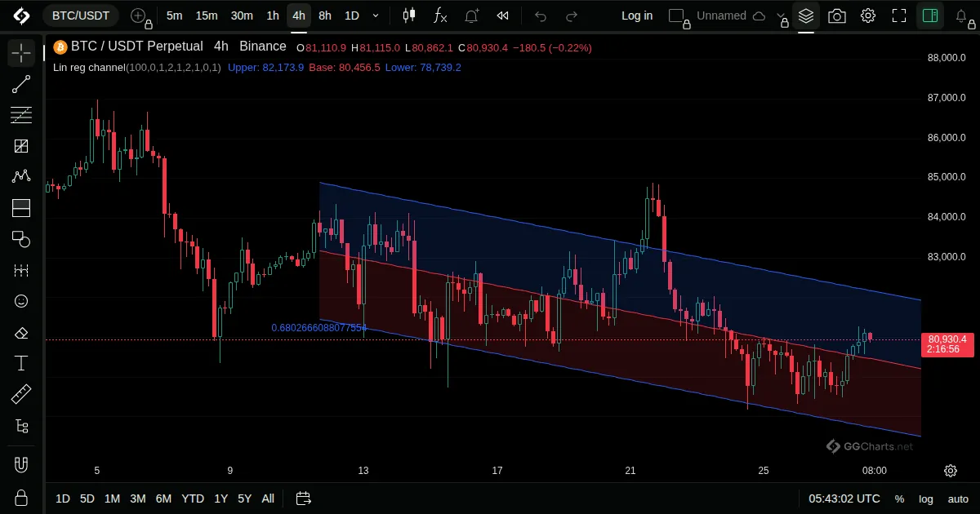980x514 pixels.
Task: Set range to All
Action: pos(268,498)
